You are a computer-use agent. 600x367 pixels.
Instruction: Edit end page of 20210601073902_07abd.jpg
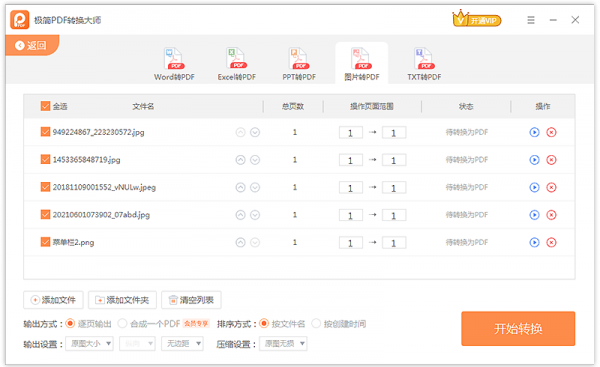(394, 215)
